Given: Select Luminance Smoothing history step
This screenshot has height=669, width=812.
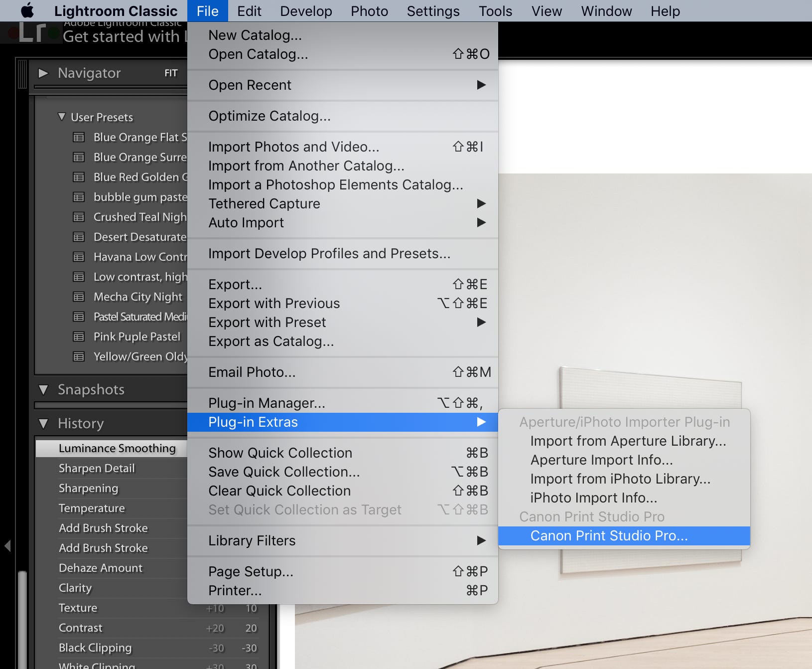Looking at the screenshot, I should 112,448.
